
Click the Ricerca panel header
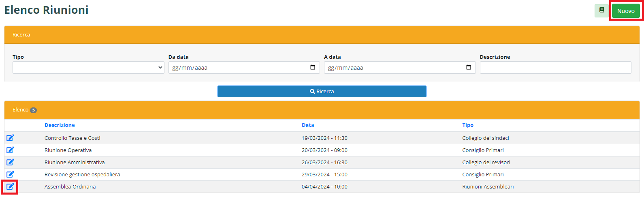tap(322, 35)
